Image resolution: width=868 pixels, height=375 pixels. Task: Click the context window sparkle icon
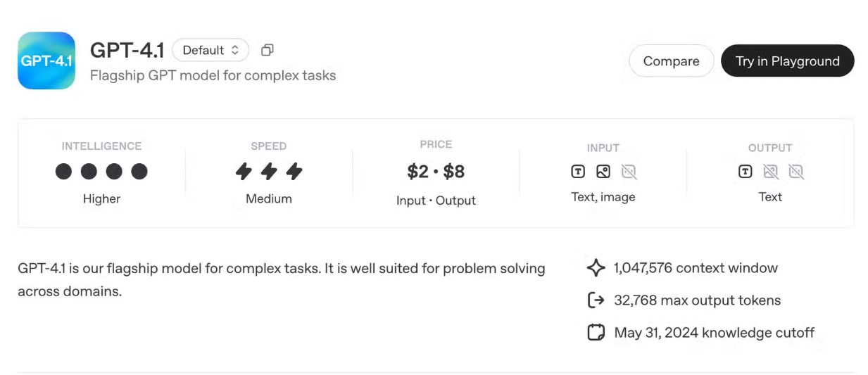(x=596, y=268)
